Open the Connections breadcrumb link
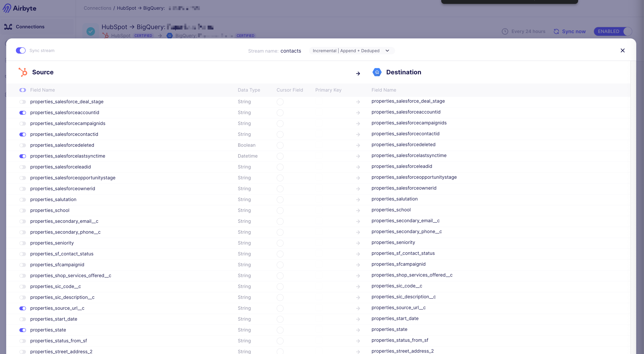The height and width of the screenshot is (354, 644). click(97, 8)
